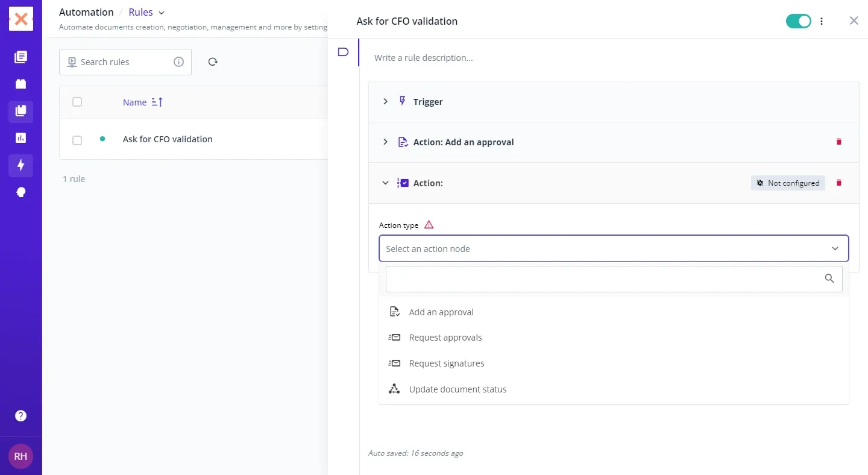Image resolution: width=868 pixels, height=475 pixels.
Task: Select the Ask for CFO validation checkbox
Action: 77,140
